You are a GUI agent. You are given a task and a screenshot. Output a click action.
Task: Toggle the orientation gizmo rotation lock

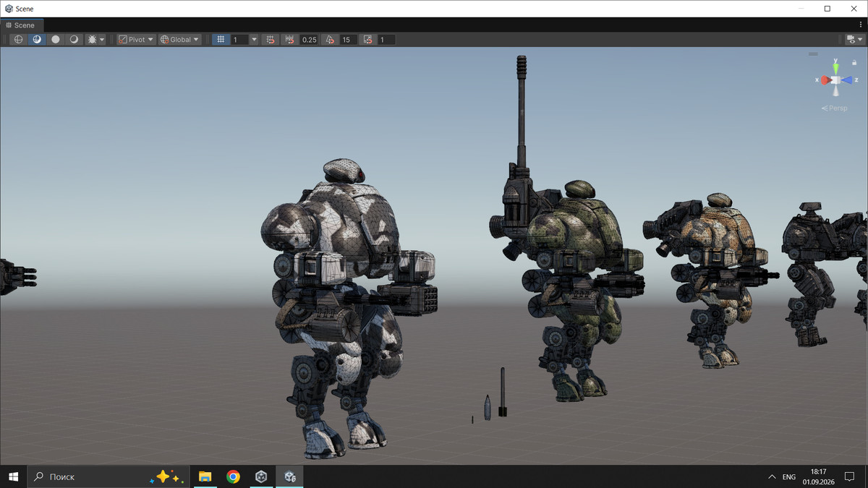point(854,63)
